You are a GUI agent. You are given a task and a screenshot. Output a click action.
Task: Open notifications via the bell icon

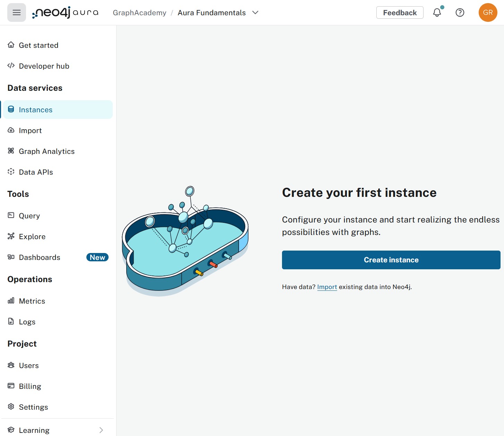pyautogui.click(x=437, y=12)
